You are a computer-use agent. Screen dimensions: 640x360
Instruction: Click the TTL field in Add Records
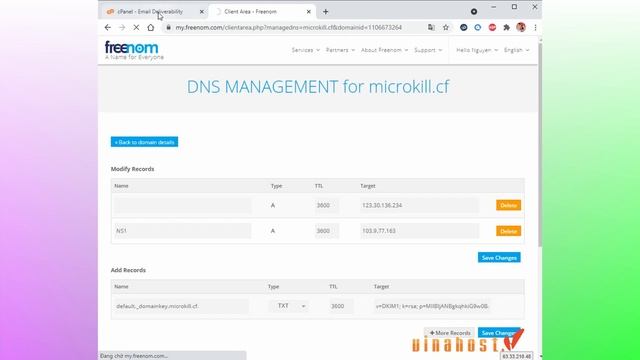pos(341,306)
